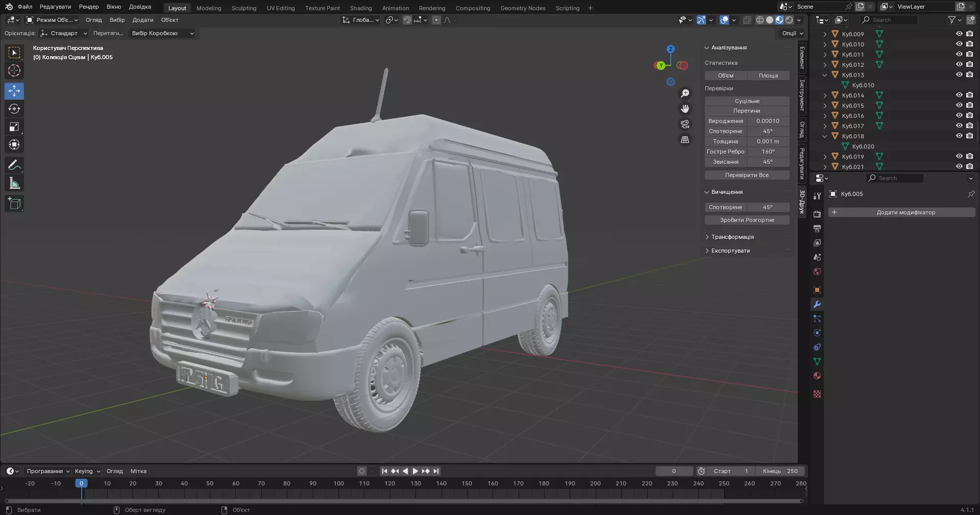Open the Scene properties tab icon
The width and height of the screenshot is (980, 515).
coord(817,257)
